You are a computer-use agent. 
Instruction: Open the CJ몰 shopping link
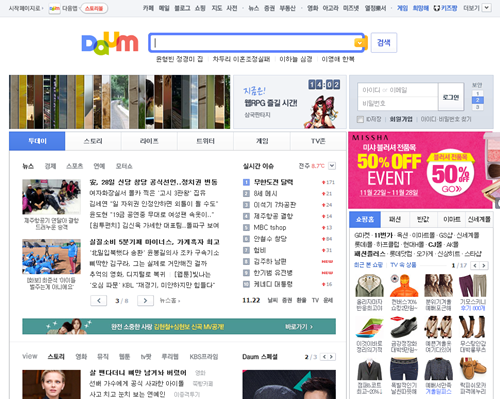435,245
